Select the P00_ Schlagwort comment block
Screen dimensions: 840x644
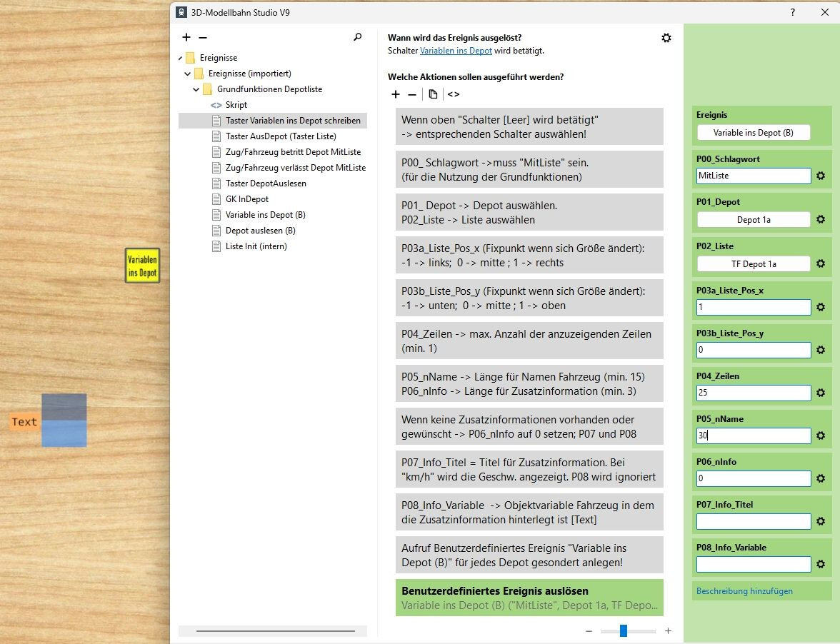tap(529, 170)
